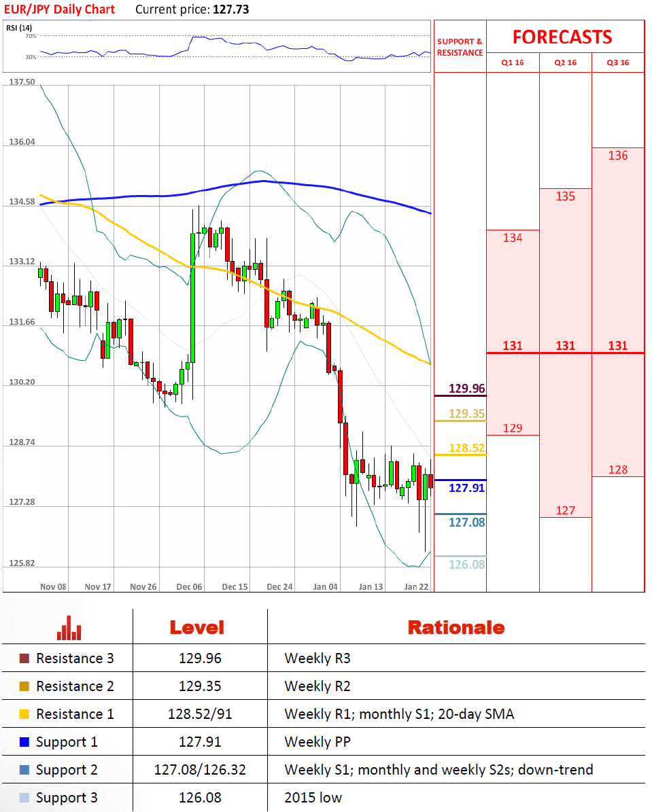Click the Resistance 3 maroon color swatch

click(24, 658)
